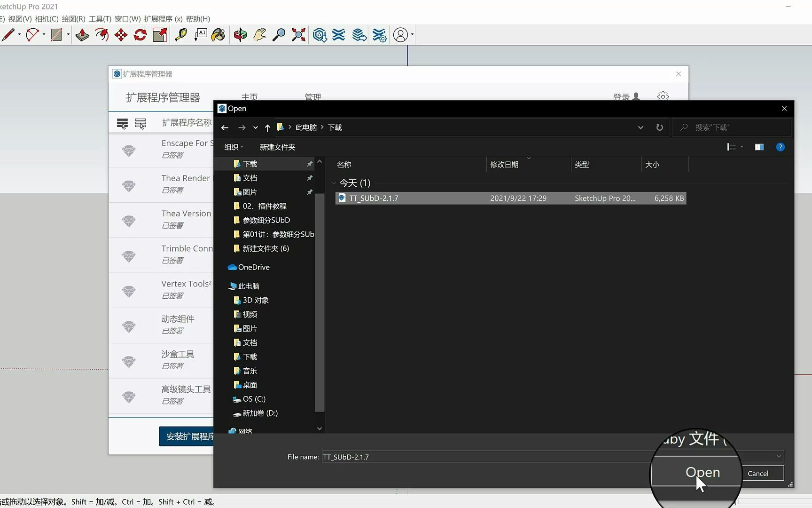Open the Camera (相机) menu
This screenshot has width=812, height=508.
point(47,19)
